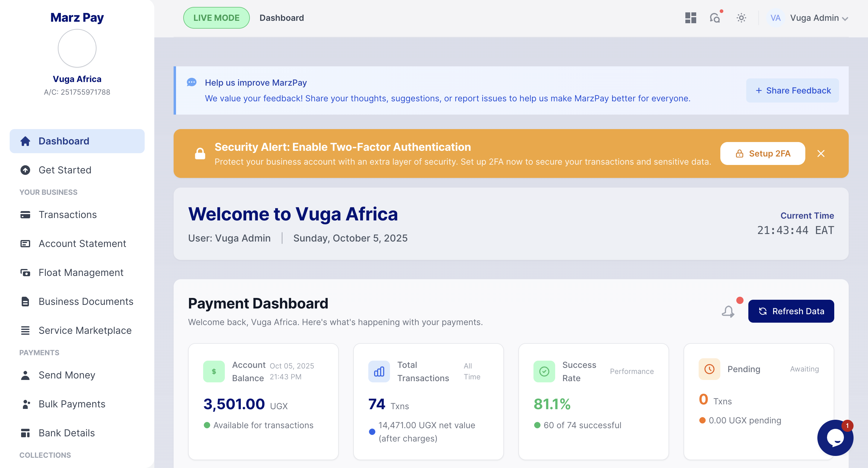Click the '3,501.00' balance value
The width and height of the screenshot is (868, 468).
pyautogui.click(x=234, y=404)
